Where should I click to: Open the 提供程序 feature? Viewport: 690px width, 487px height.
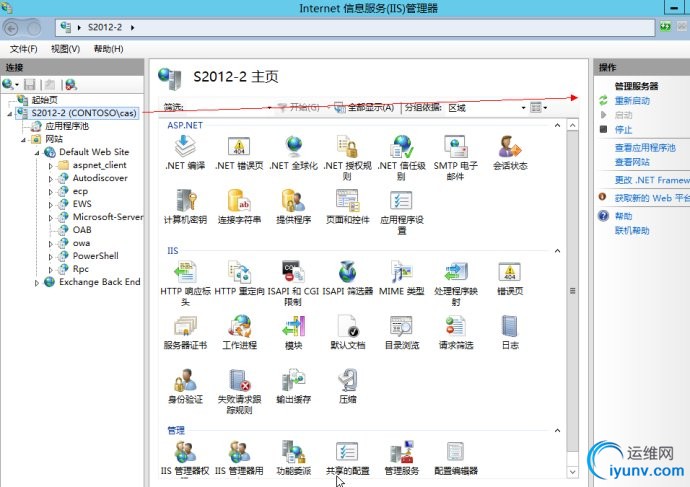click(x=294, y=207)
